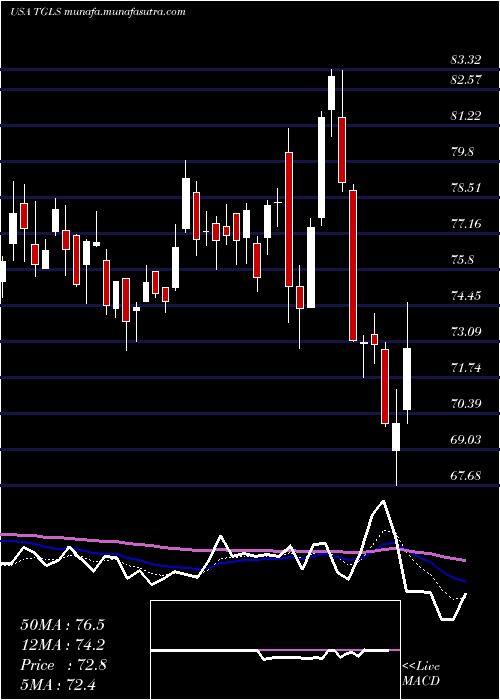Screen dimensions: 500x700
Task: Click the 50MA : 76.5 readout
Action: (62, 625)
